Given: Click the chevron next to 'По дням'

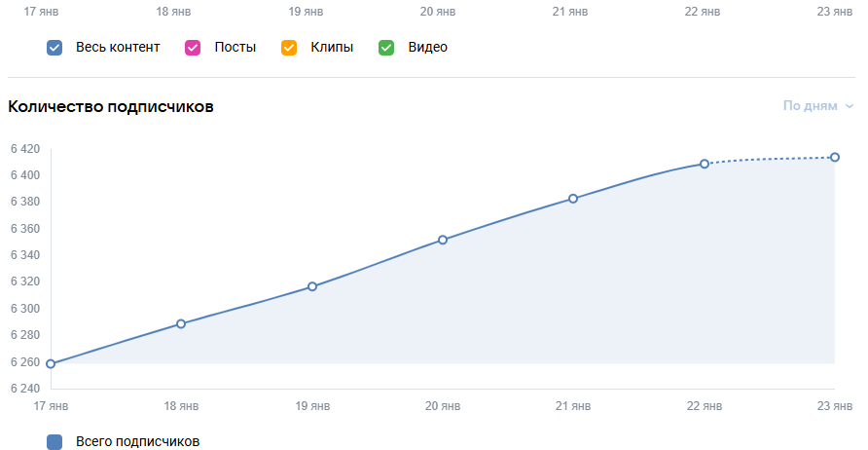Looking at the screenshot, I should 850,106.
